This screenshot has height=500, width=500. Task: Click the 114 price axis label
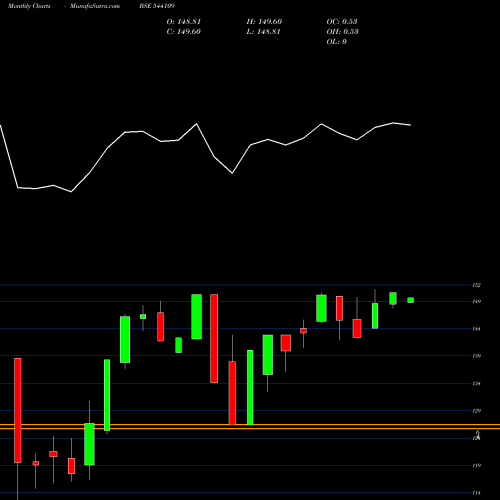tap(477, 493)
